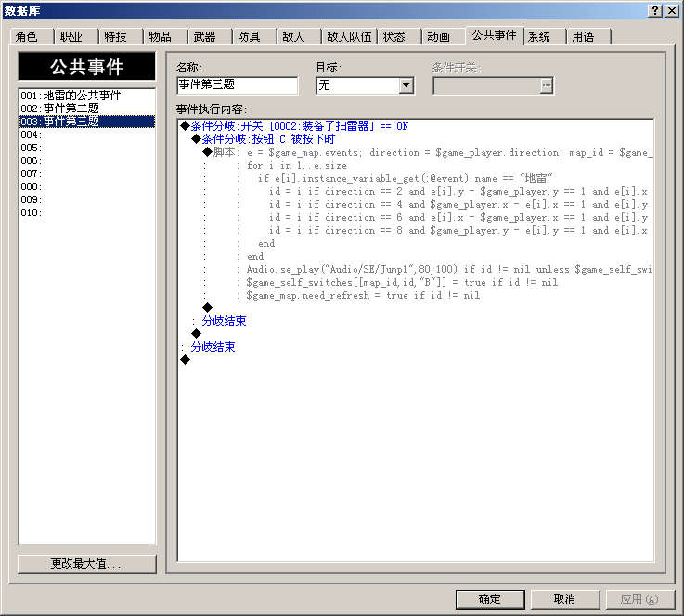The height and width of the screenshot is (616, 684).
Task: Open the 目标 dropdown arrow
Action: pyautogui.click(x=407, y=85)
